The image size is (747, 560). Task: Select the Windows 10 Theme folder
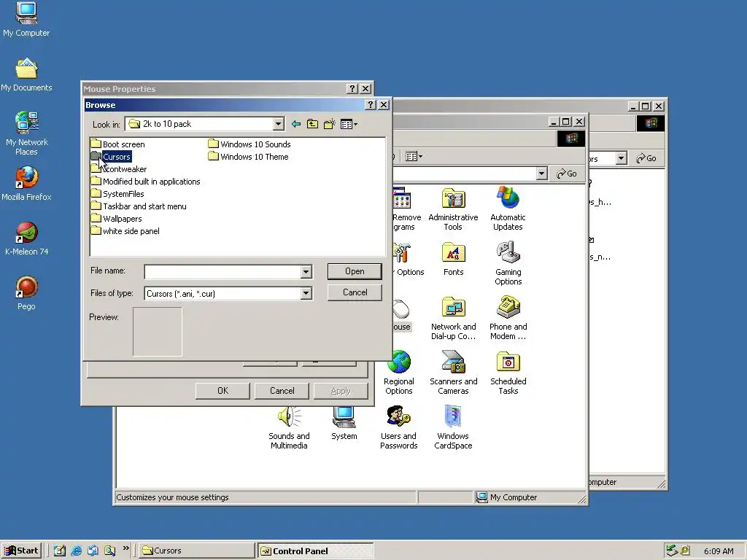pos(248,157)
